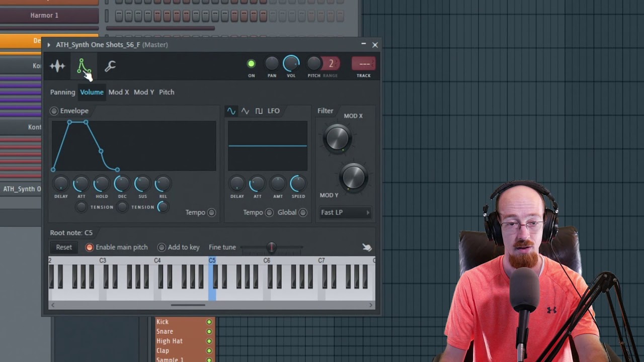644x362 pixels.
Task: Switch to the Pitch envelope tab
Action: 167,92
